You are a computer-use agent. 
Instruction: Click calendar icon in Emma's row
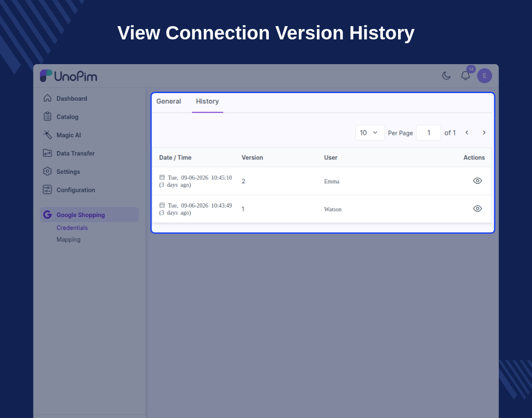(162, 177)
